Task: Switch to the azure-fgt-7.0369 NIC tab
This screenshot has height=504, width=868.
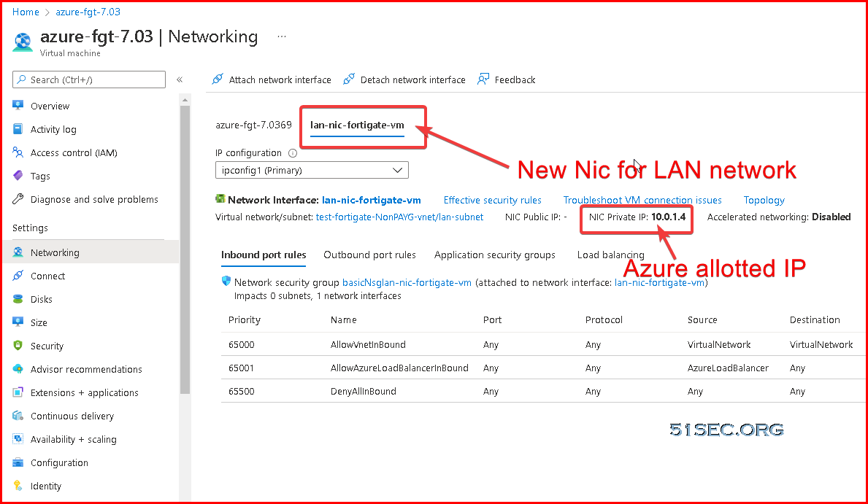Action: coord(253,125)
